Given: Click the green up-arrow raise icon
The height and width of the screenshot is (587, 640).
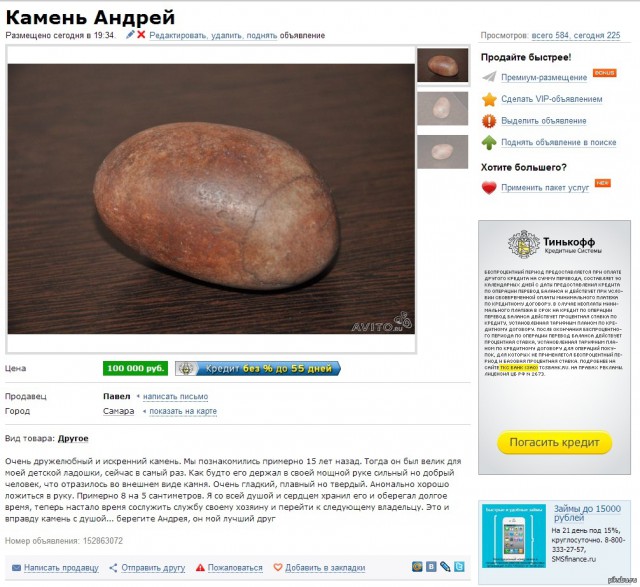Looking at the screenshot, I should pos(489,142).
